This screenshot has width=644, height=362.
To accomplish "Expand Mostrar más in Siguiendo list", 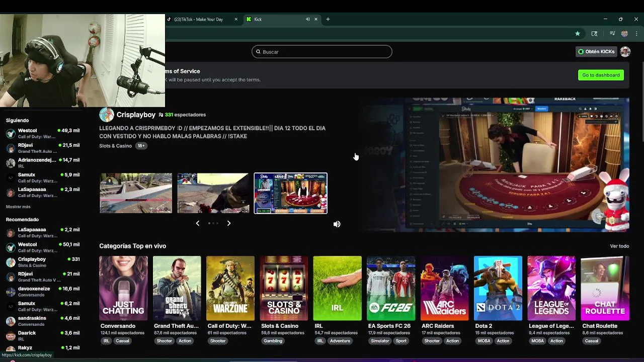I will click(18, 207).
